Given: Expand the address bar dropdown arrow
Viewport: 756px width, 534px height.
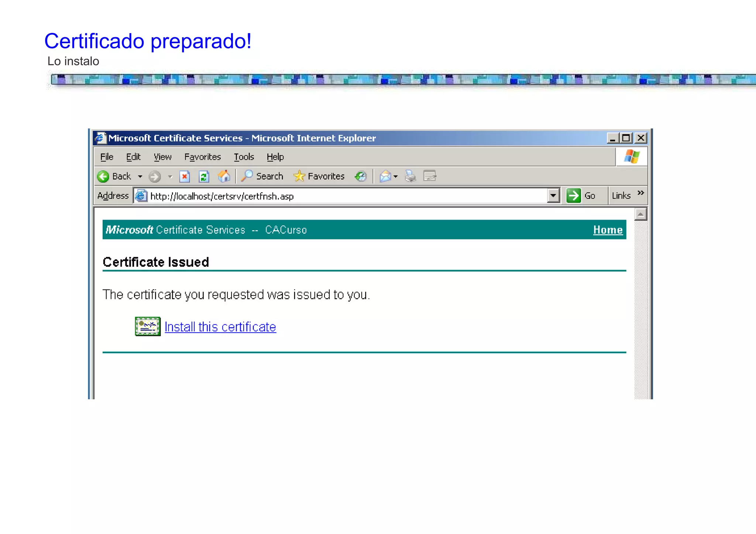Looking at the screenshot, I should point(553,196).
